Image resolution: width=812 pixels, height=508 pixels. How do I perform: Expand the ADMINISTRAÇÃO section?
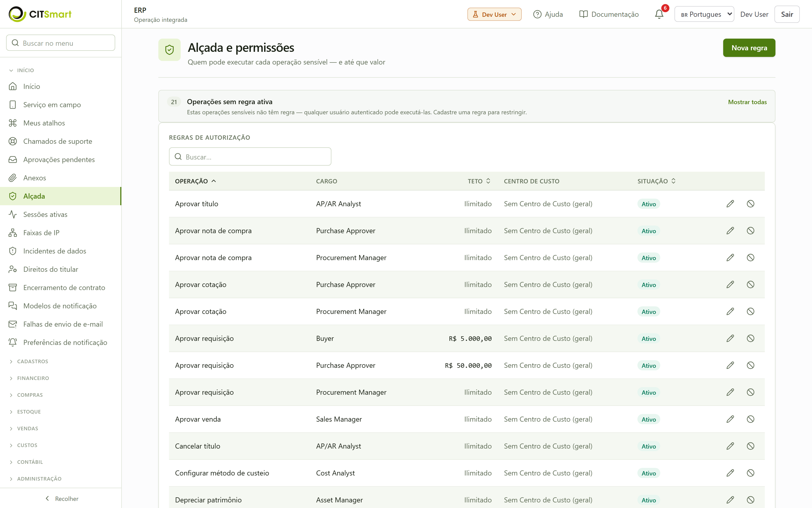pos(36,479)
